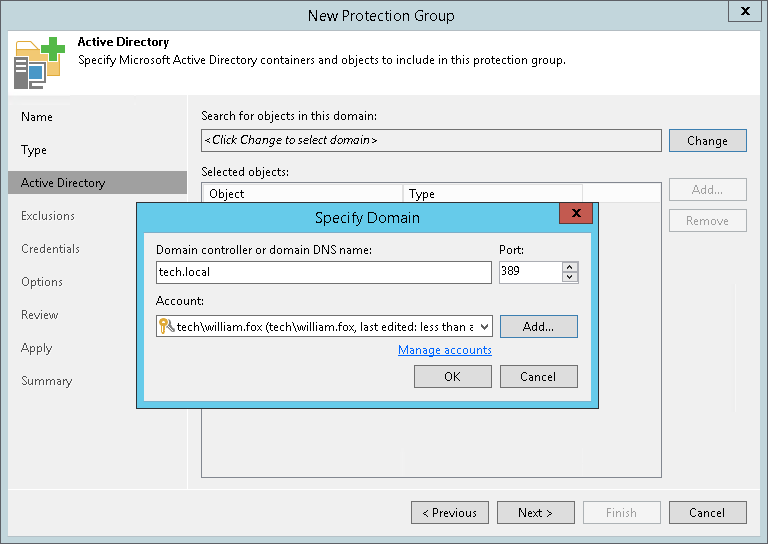768x544 pixels.
Task: Decrease the port number with down arrow
Action: coord(570,277)
